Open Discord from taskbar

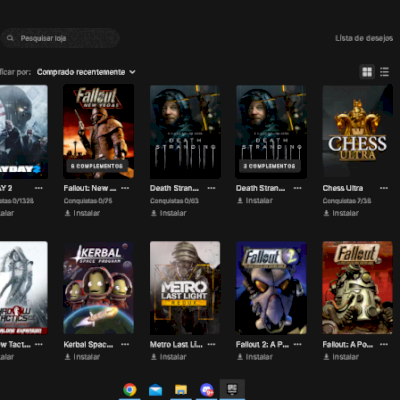click(207, 389)
